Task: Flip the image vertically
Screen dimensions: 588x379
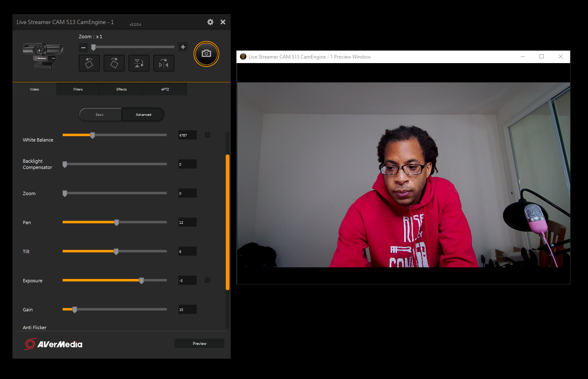Action: [x=139, y=63]
